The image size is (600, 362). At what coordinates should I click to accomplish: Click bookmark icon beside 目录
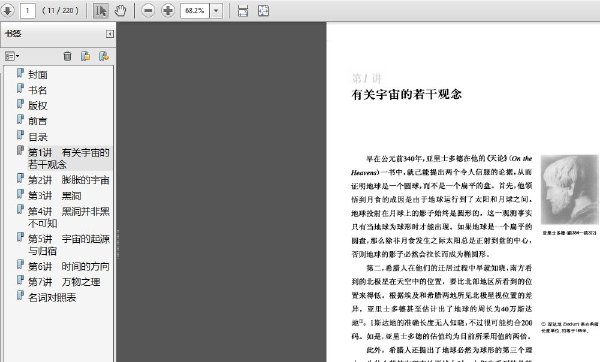[20, 135]
